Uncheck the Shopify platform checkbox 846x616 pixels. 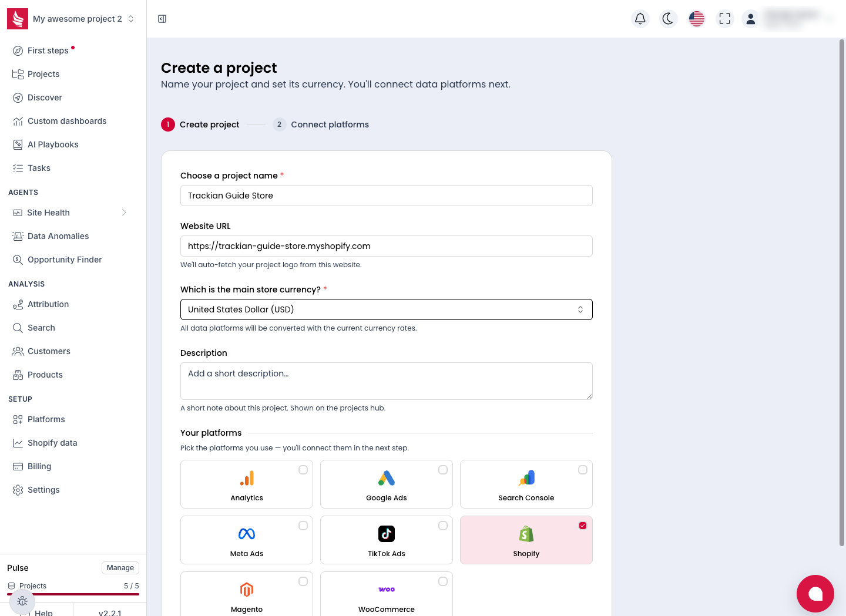coord(583,526)
